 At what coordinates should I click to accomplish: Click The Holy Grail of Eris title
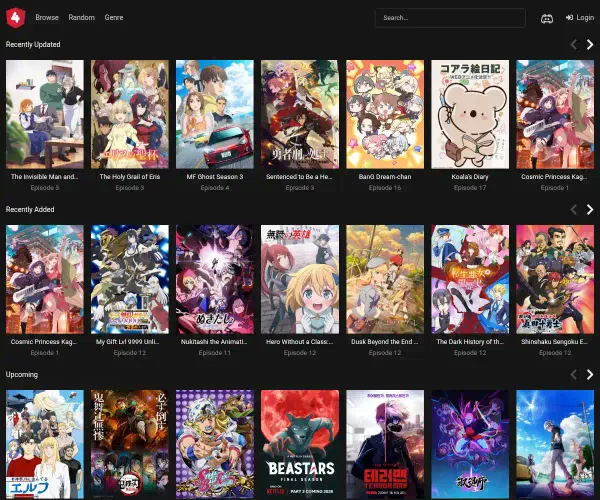130,177
